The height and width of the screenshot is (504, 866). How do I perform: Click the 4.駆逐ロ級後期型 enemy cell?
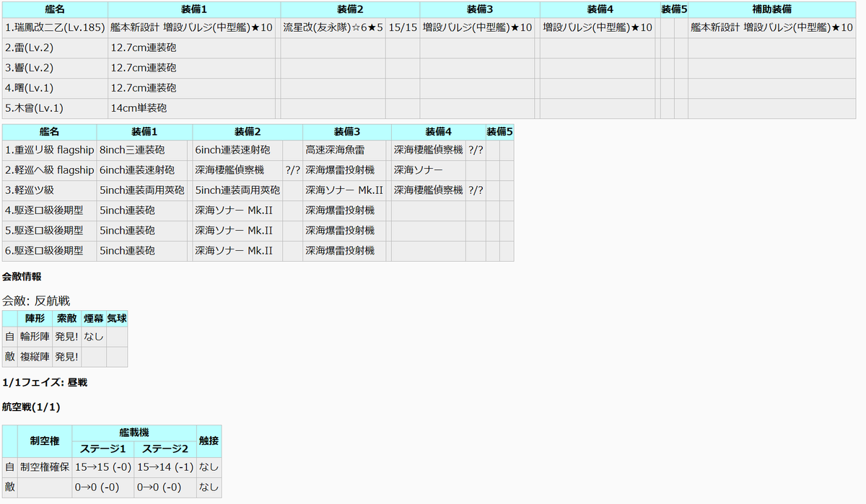pyautogui.click(x=49, y=211)
